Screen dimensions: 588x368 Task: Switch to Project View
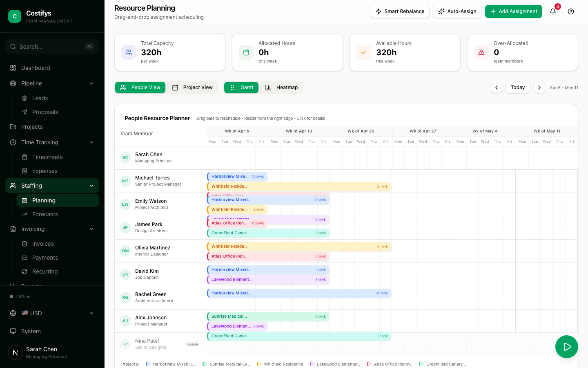pos(192,88)
